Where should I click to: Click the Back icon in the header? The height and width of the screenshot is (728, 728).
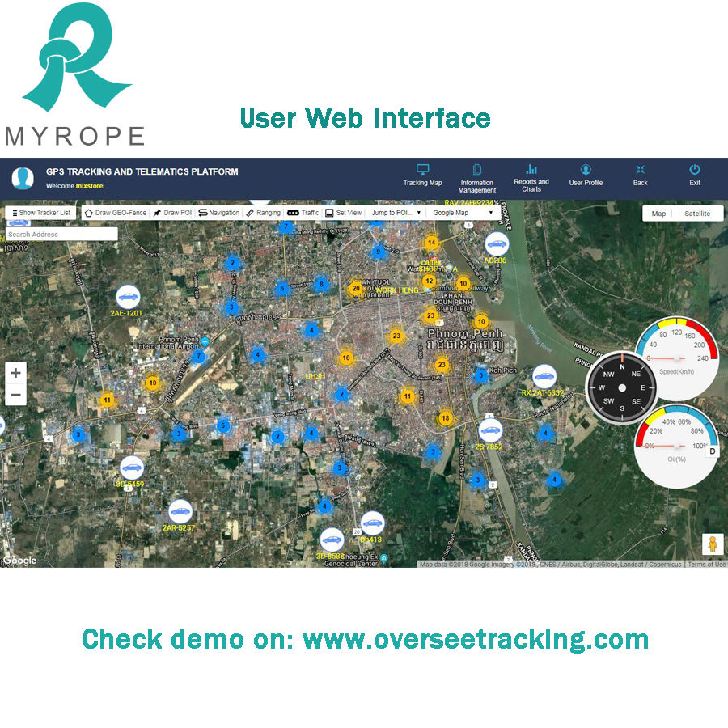(x=641, y=170)
